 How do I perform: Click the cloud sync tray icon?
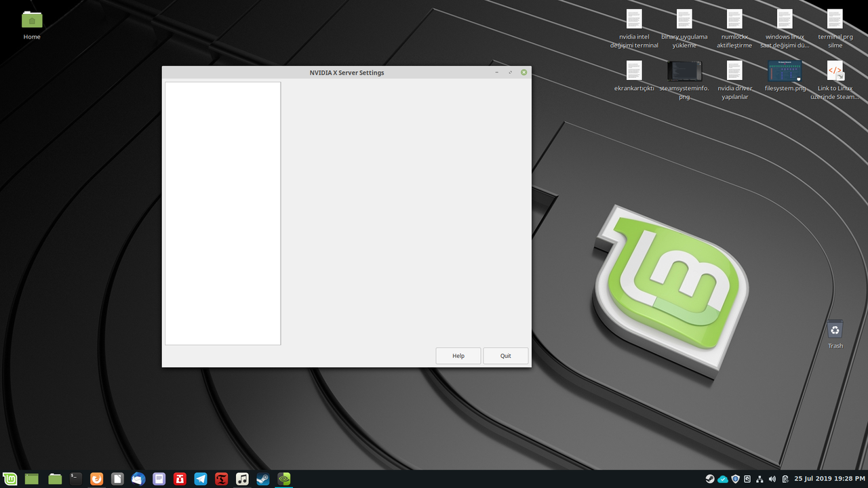point(723,479)
